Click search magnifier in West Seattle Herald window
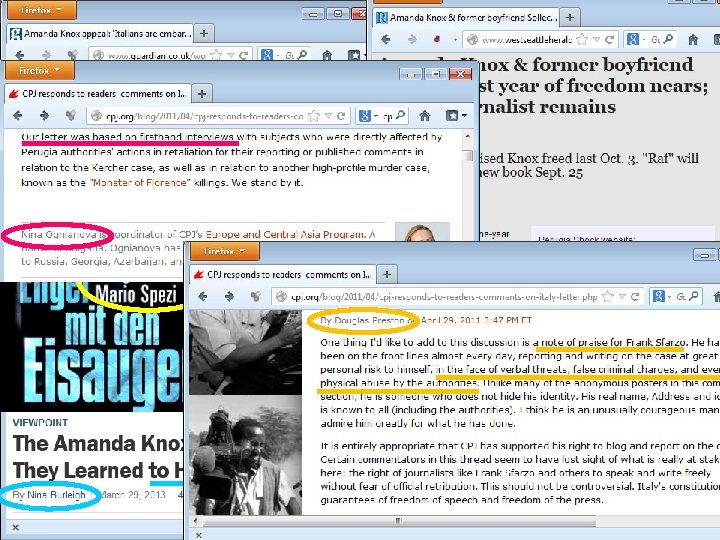 669,39
